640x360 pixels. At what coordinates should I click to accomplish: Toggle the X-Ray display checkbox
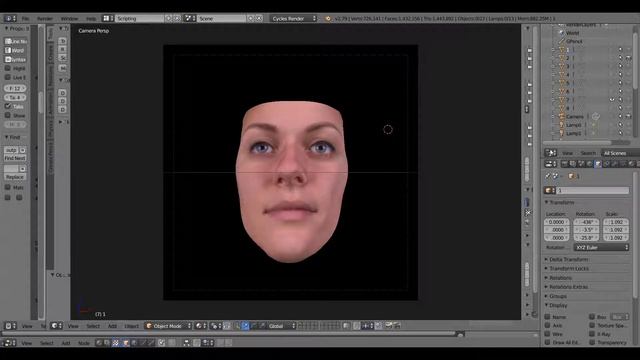(x=592, y=334)
